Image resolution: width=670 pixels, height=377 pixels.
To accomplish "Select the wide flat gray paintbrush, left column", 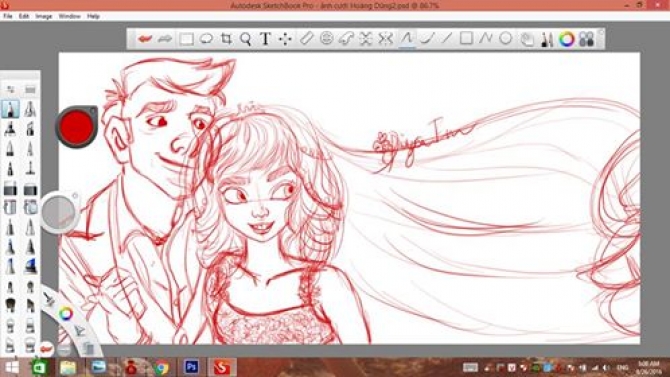I will 10,188.
